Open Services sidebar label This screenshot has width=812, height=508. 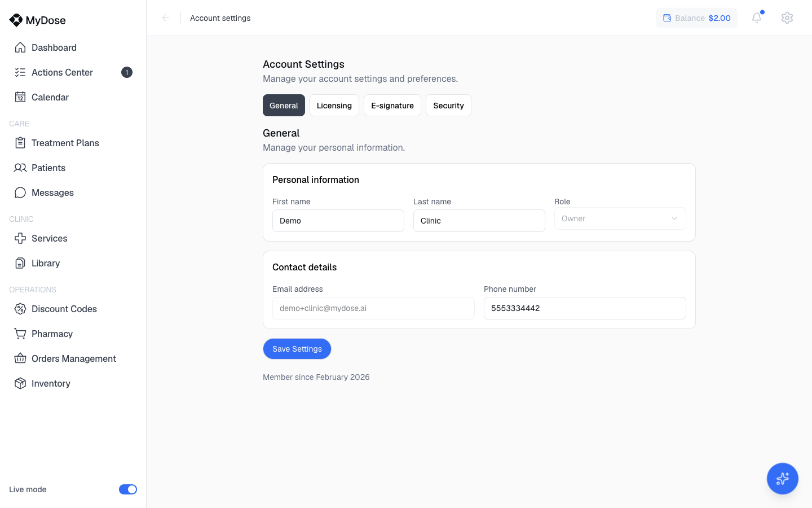coord(50,238)
